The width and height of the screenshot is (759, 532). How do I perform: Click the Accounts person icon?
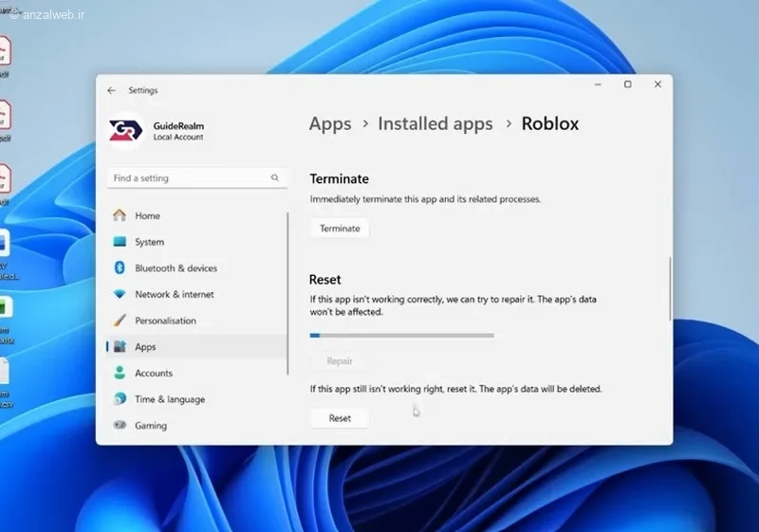pos(120,373)
